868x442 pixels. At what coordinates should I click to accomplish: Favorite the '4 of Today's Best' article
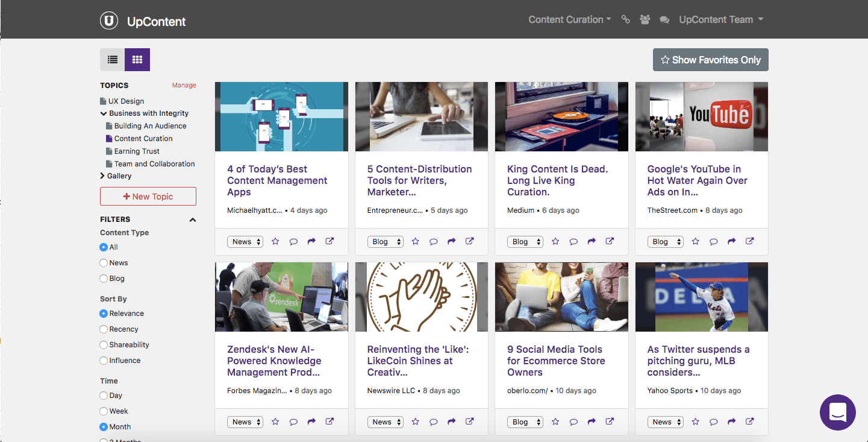[275, 241]
